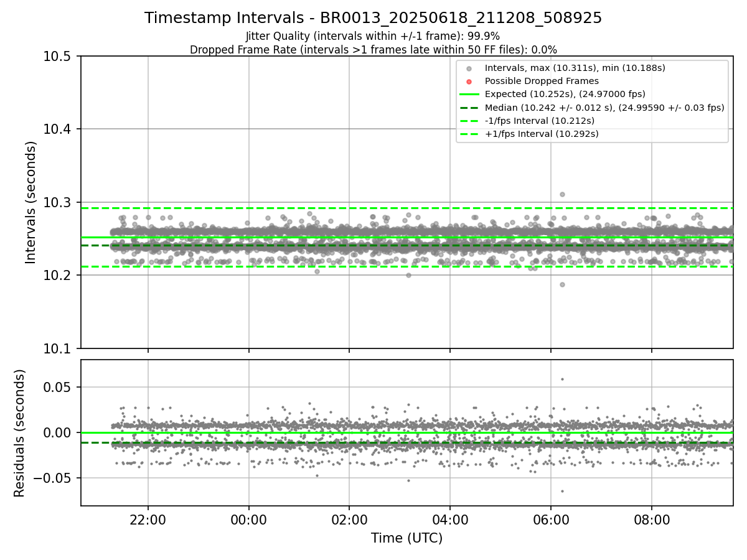
Task: Select legend entry '+1/fps Interval (10.292s)'
Action: tap(541, 133)
